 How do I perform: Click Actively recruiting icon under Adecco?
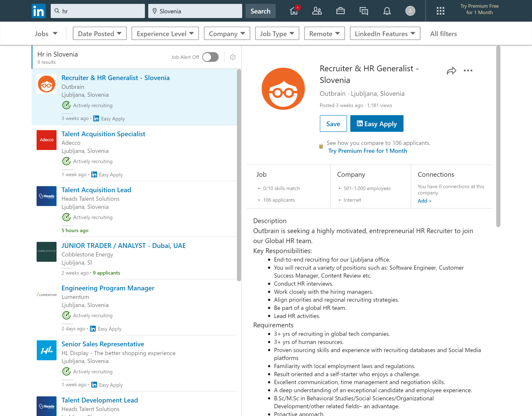point(66,161)
